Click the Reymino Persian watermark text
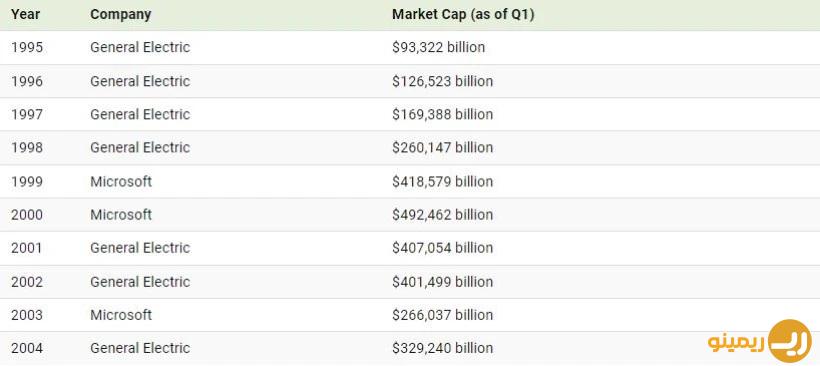The width and height of the screenshot is (820, 366). 736,342
